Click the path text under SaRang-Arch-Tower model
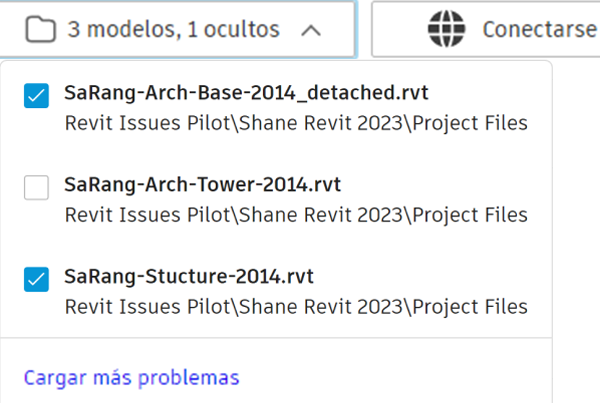The width and height of the screenshot is (600, 403). click(x=295, y=215)
